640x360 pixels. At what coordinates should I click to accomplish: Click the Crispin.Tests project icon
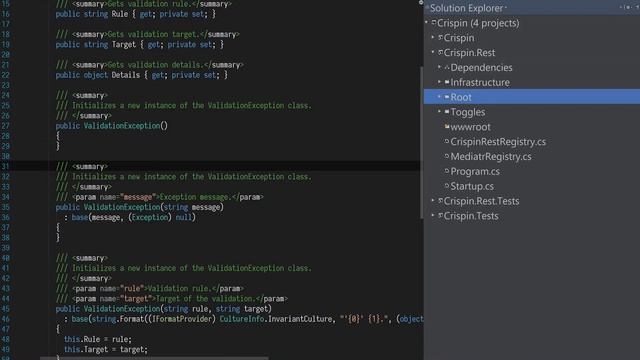click(x=440, y=216)
